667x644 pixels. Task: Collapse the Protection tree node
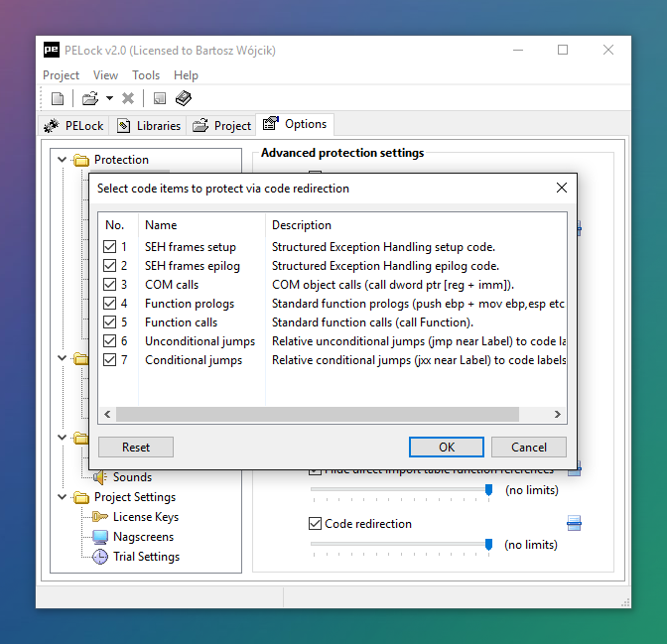(x=63, y=160)
